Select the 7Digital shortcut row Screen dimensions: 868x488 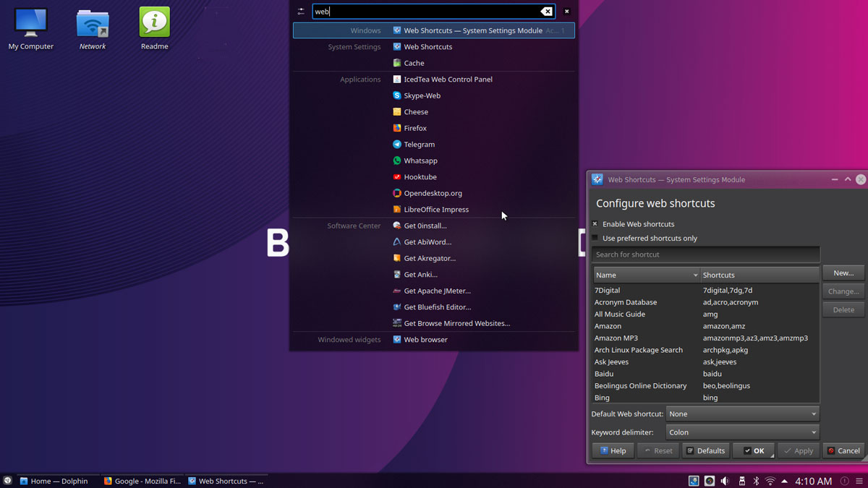706,290
